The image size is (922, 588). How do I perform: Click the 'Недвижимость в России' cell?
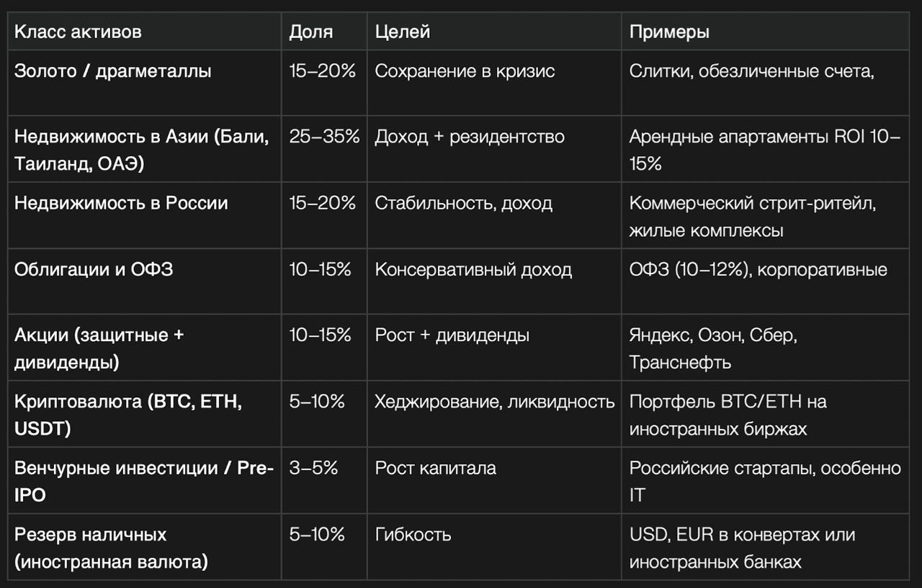[121, 203]
